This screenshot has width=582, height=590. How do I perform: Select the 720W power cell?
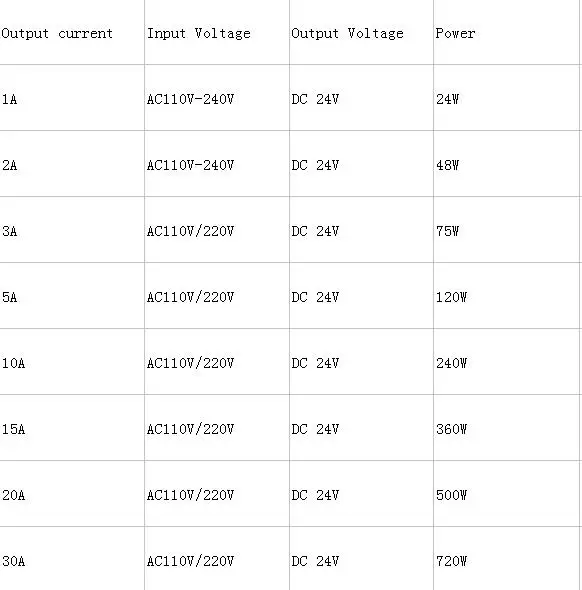(506, 559)
